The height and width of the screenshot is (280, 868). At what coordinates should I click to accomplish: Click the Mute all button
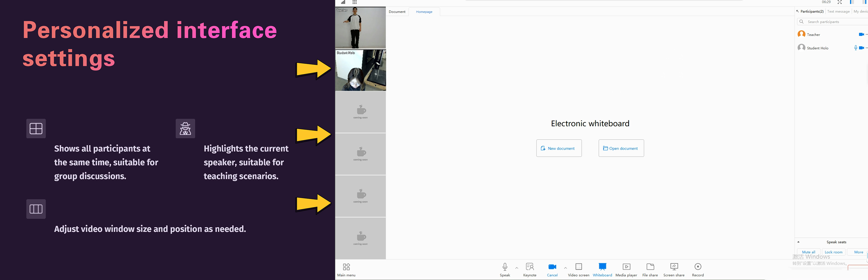808,252
